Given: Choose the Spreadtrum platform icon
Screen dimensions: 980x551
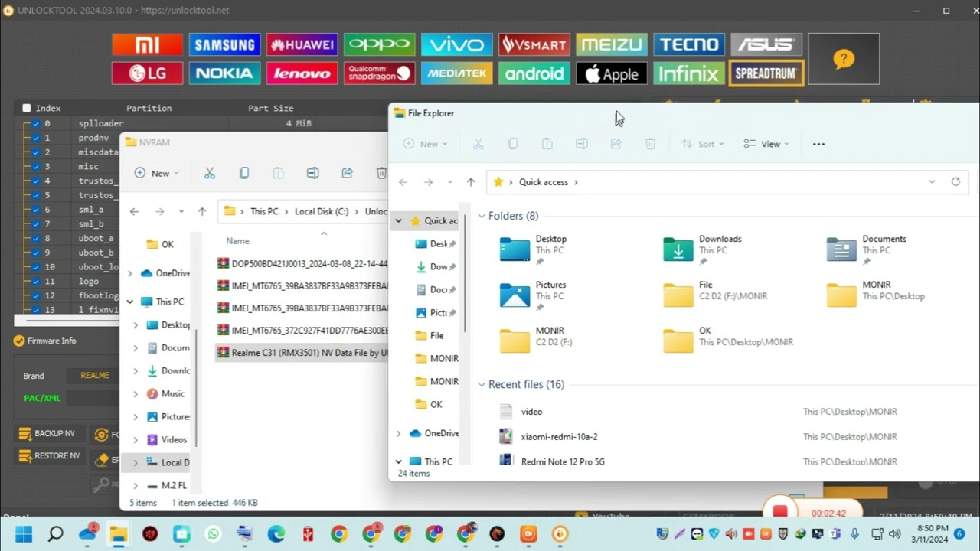Looking at the screenshot, I should pyautogui.click(x=766, y=73).
